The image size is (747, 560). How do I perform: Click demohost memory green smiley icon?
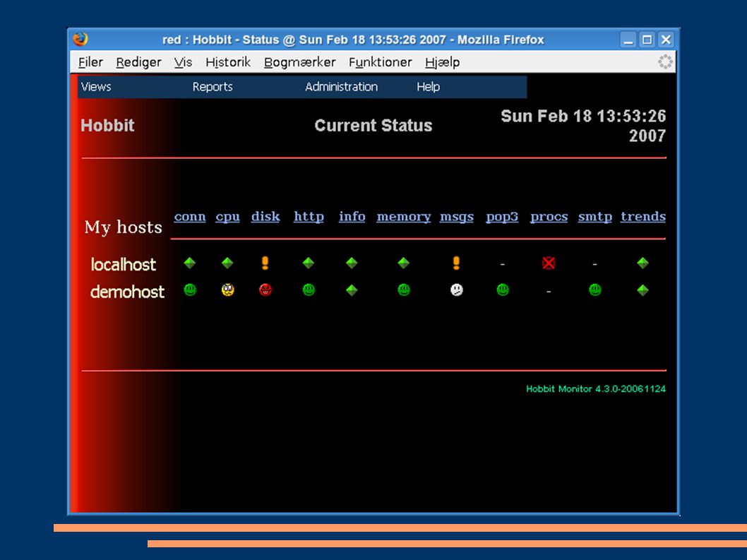[404, 290]
